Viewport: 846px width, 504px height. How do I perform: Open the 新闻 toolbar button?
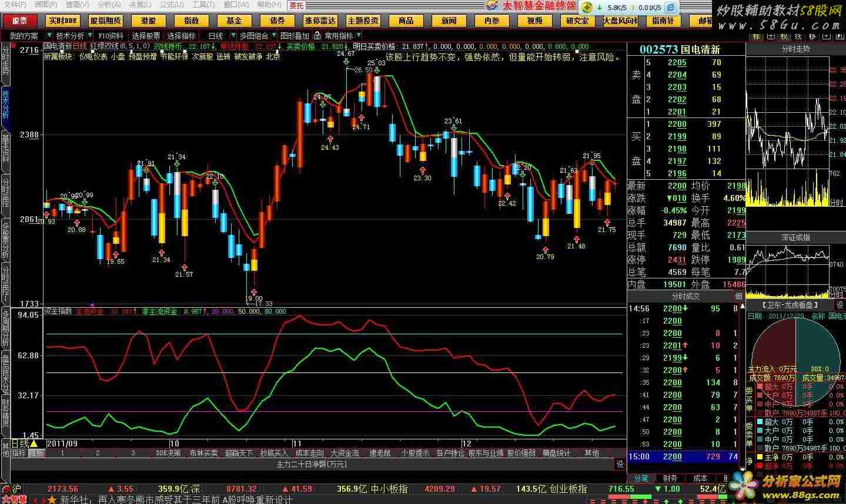pos(449,21)
